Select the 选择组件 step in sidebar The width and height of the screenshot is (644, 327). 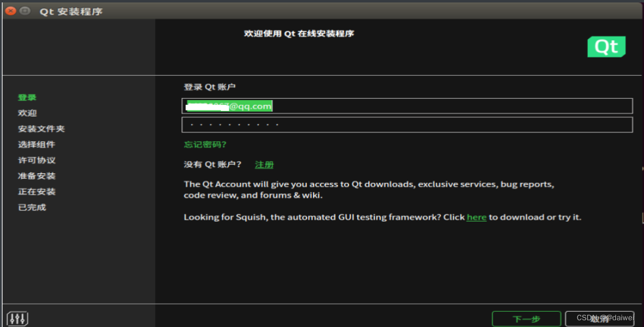(x=37, y=145)
